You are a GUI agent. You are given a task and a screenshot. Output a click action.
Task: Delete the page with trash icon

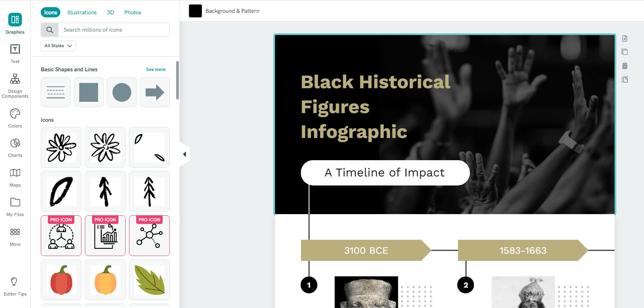click(625, 66)
